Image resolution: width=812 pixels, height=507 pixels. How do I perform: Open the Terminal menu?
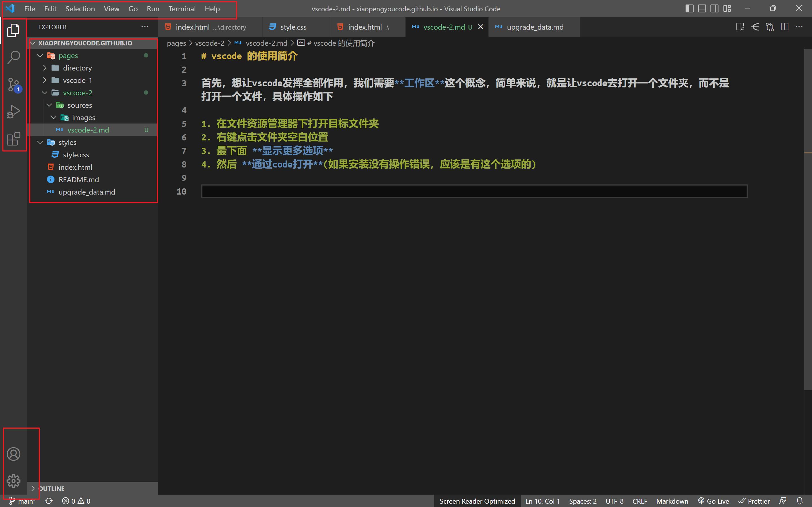point(182,9)
